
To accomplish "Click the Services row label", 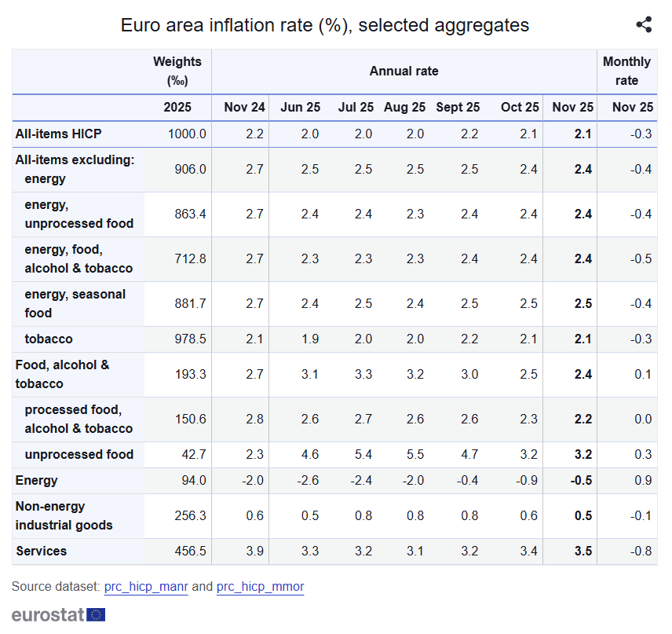I will pos(42,551).
